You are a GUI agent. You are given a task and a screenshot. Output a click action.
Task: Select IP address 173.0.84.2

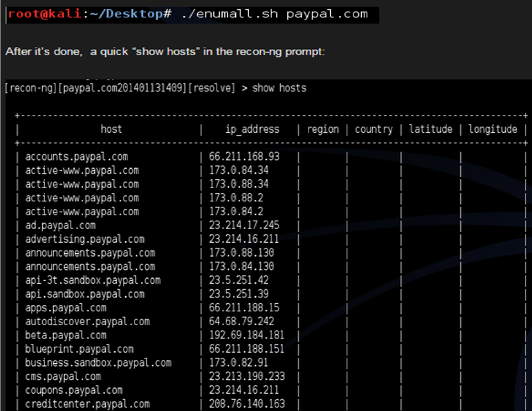236,212
